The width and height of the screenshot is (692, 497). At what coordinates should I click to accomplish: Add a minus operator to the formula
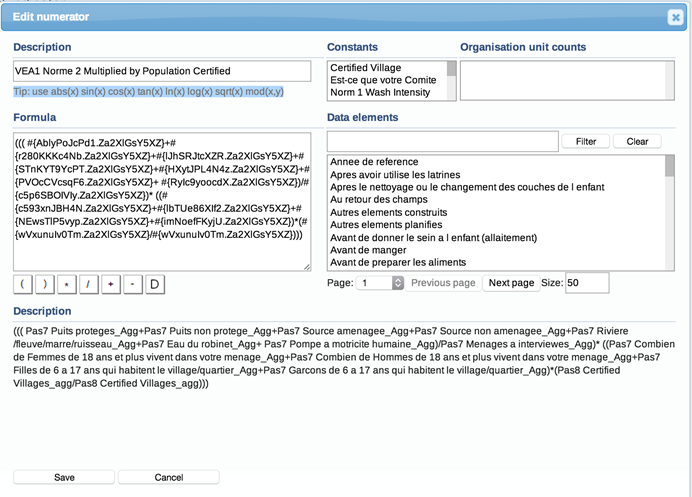133,286
